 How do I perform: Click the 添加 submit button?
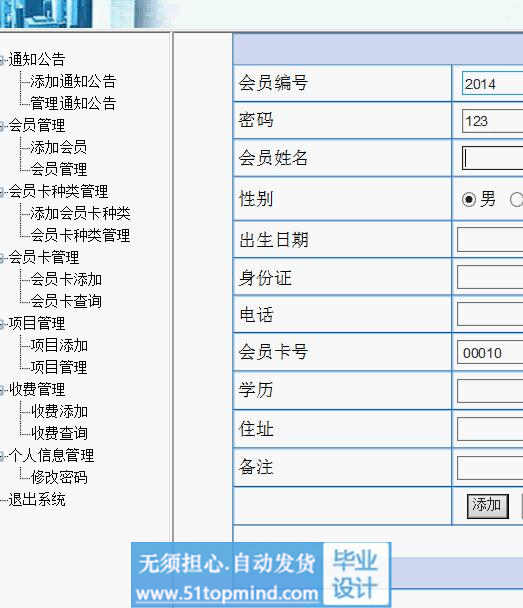point(487,506)
